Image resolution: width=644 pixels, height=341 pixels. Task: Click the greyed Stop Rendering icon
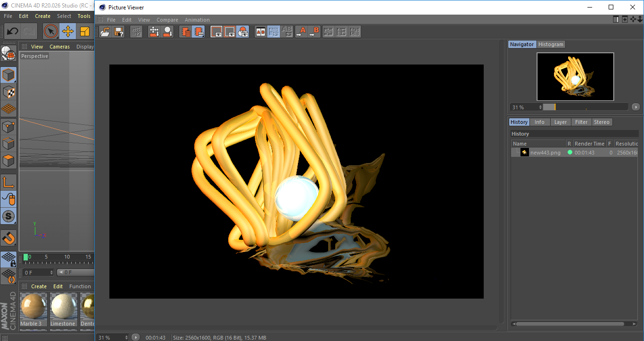pyautogui.click(x=136, y=32)
